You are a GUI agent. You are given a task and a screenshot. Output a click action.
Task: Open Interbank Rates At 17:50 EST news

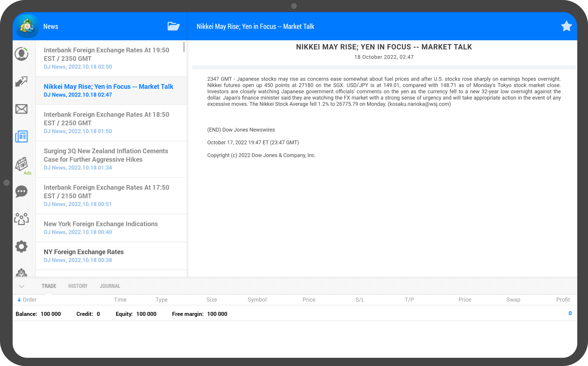pos(111,196)
